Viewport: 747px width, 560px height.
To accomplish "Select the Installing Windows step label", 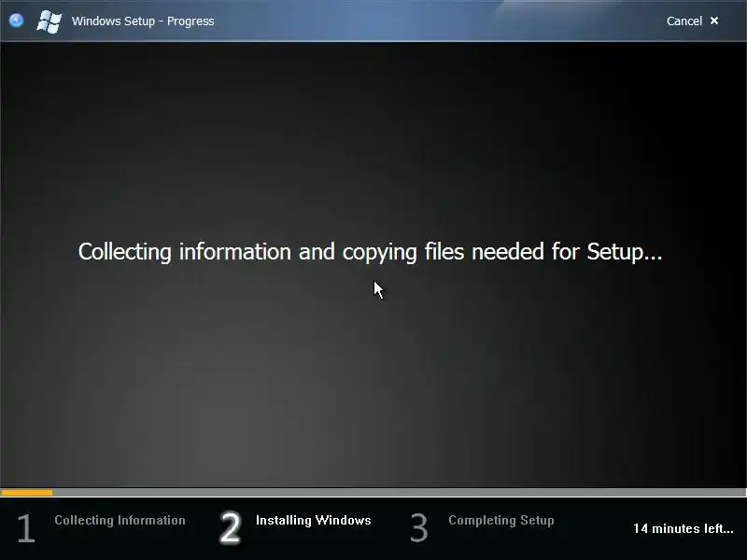I will (x=313, y=520).
